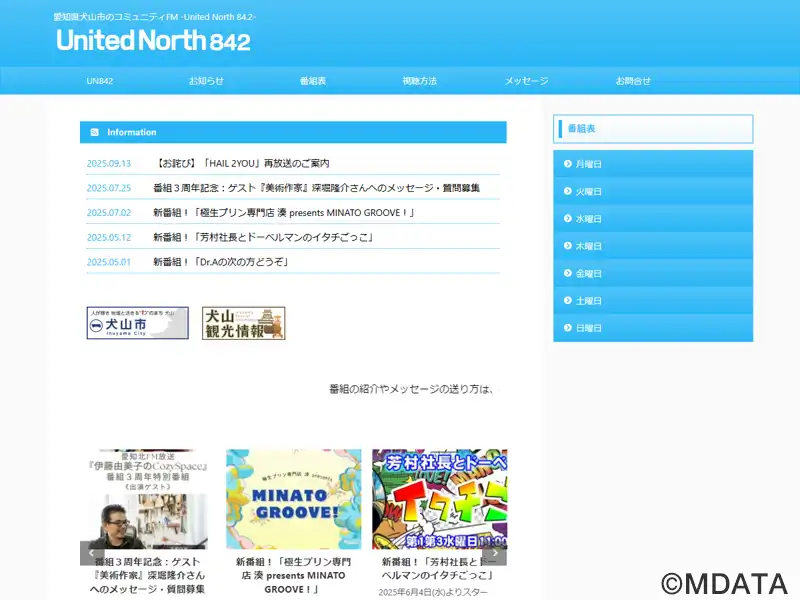Click the arrow icon next to 日曜日
This screenshot has width=800, height=600.
[x=567, y=328]
